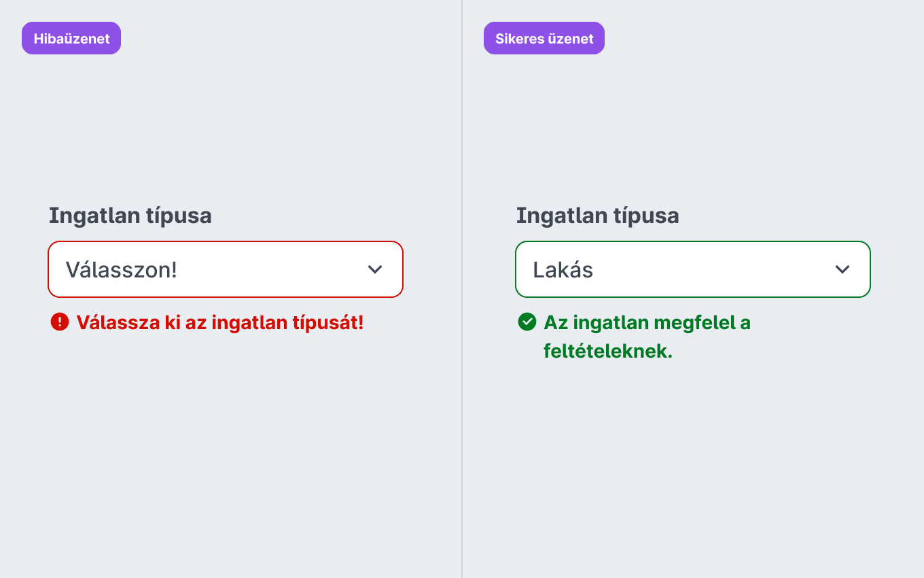
Task: Open the 'Válasszon!' property type dropdown
Action: pyautogui.click(x=226, y=269)
